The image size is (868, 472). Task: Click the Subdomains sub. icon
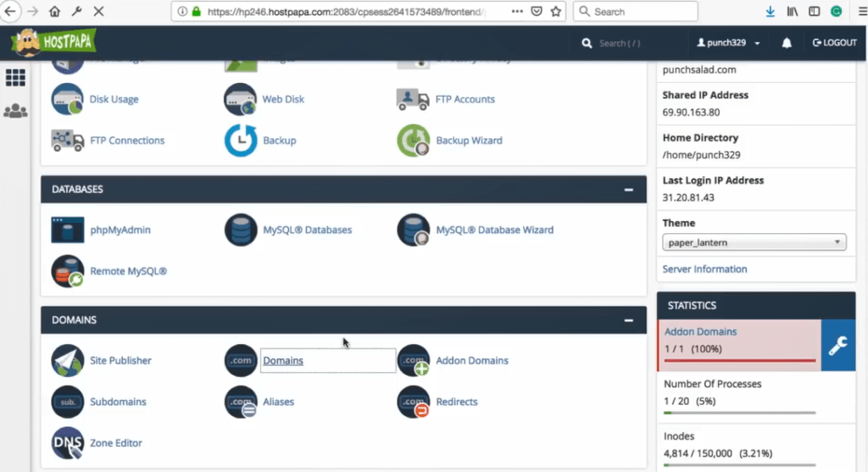[x=67, y=402]
